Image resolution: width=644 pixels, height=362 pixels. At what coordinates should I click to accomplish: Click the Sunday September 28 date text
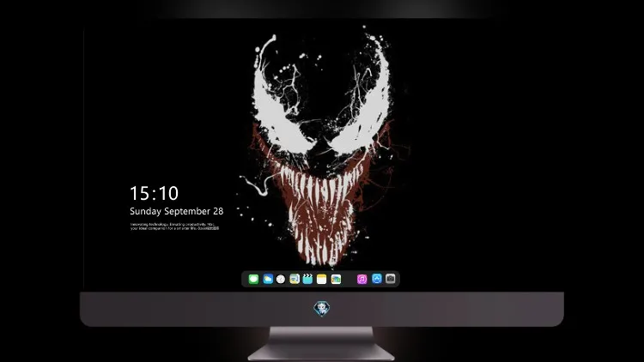tap(177, 211)
